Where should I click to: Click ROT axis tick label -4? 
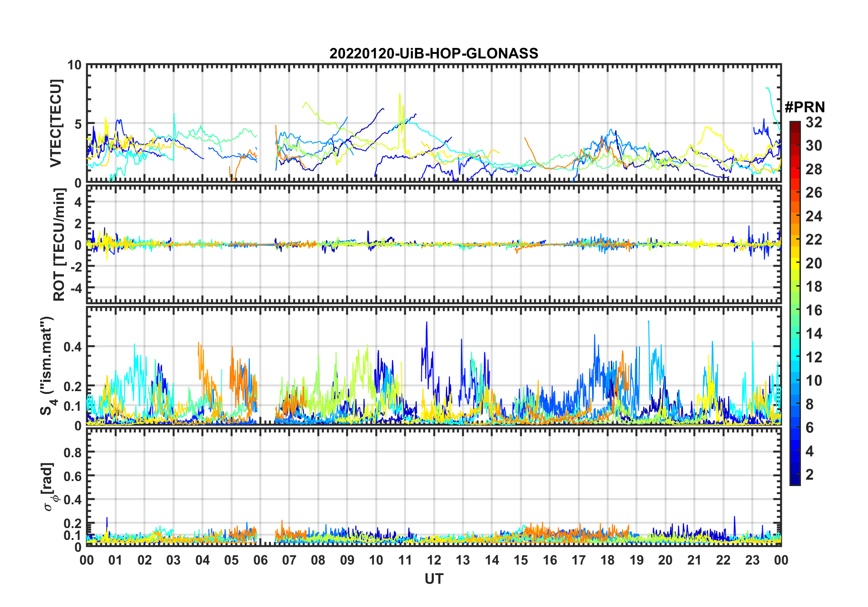click(76, 288)
